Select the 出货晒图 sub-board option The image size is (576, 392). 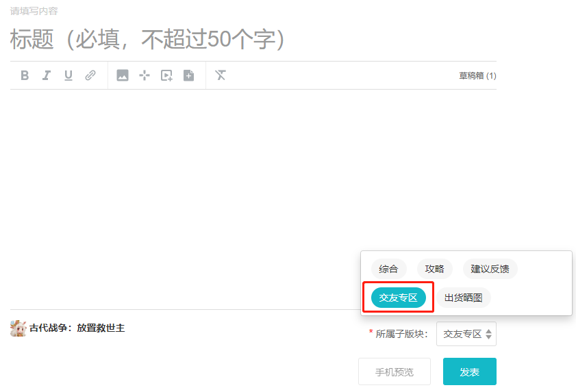(x=463, y=298)
